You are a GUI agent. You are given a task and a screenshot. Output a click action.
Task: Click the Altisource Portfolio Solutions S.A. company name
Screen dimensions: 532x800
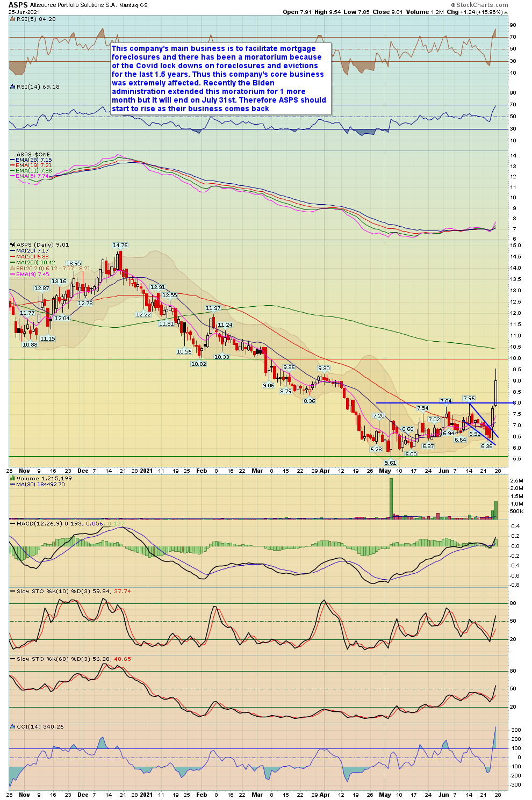point(73,5)
